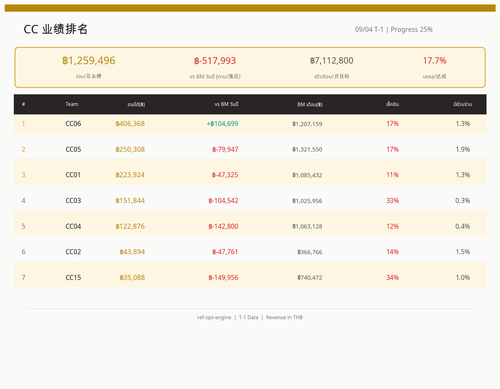Click the CC 业绩排名 page title
The width and height of the screenshot is (500, 389).
point(56,29)
